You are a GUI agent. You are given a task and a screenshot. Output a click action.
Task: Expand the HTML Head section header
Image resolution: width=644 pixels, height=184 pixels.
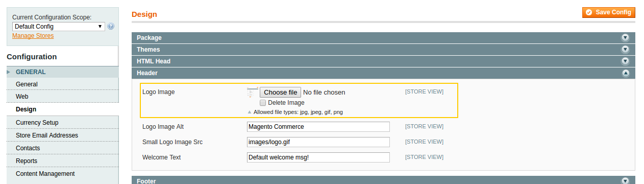click(x=383, y=61)
